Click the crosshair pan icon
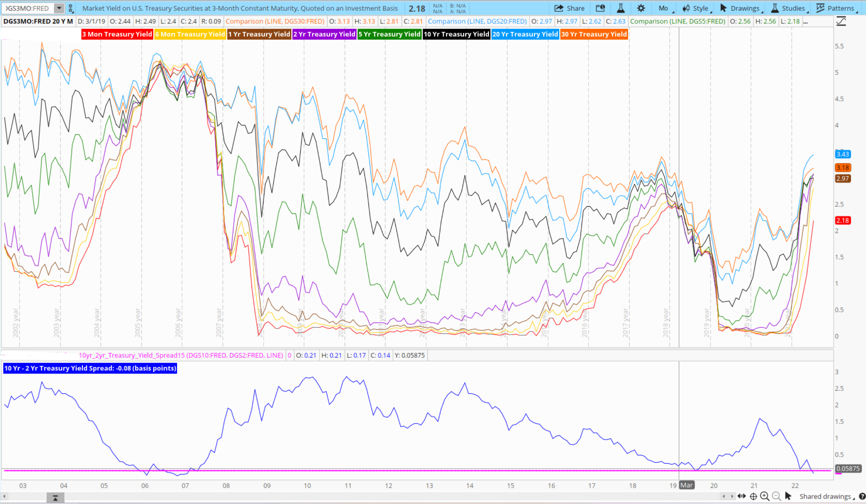866x504 pixels. [x=753, y=496]
